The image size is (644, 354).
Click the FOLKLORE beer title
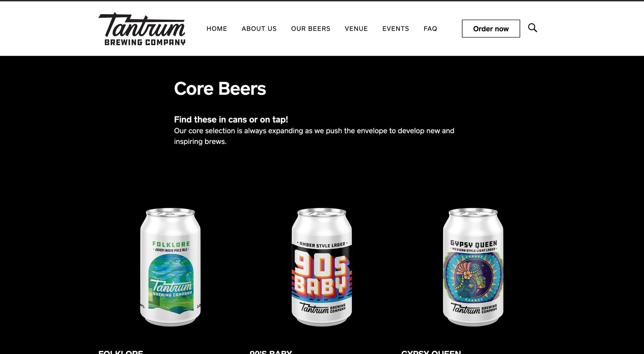point(121,352)
